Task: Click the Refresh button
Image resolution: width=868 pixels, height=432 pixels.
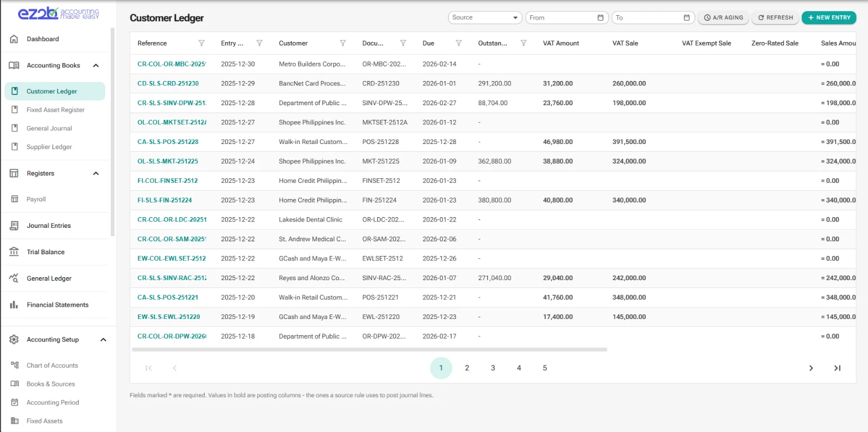Action: click(776, 17)
